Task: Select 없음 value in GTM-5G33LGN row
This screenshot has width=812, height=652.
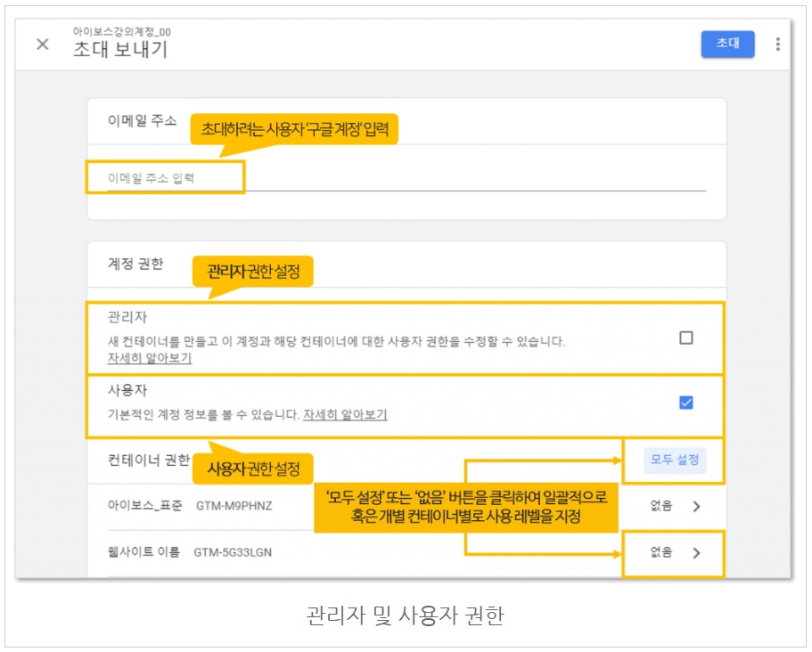Action: [x=661, y=552]
